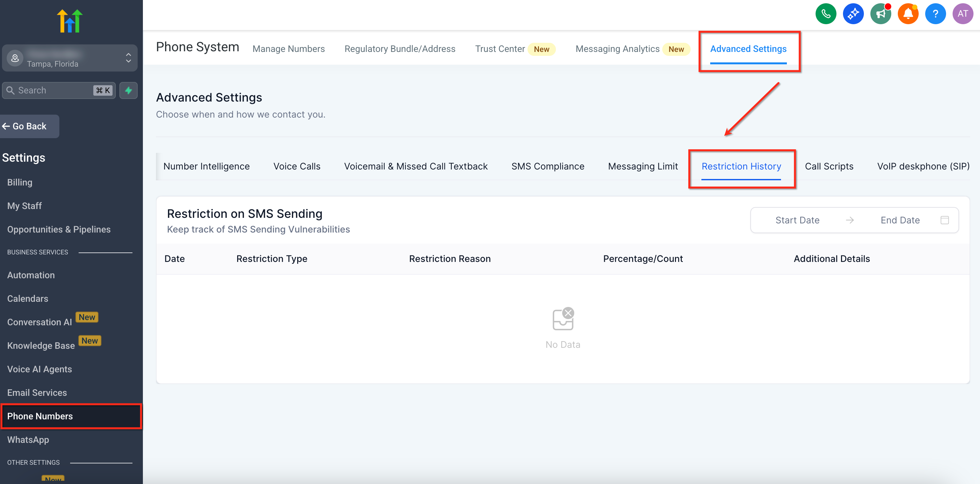This screenshot has width=980, height=484.
Task: Open the Start Date picker
Action: pyautogui.click(x=797, y=220)
